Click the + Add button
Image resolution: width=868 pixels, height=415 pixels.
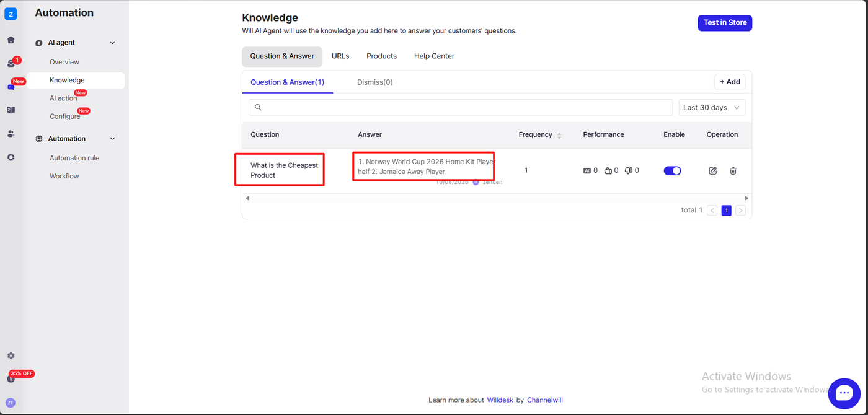[730, 82]
